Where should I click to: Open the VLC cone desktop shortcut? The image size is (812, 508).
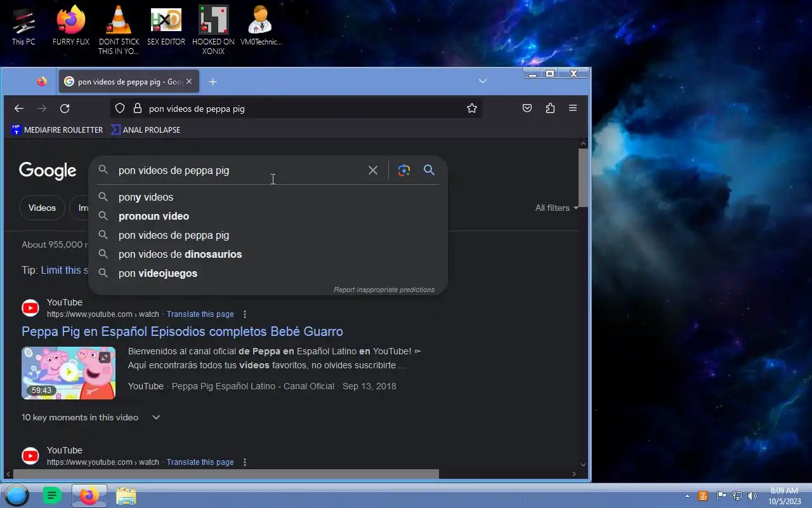[x=119, y=30]
